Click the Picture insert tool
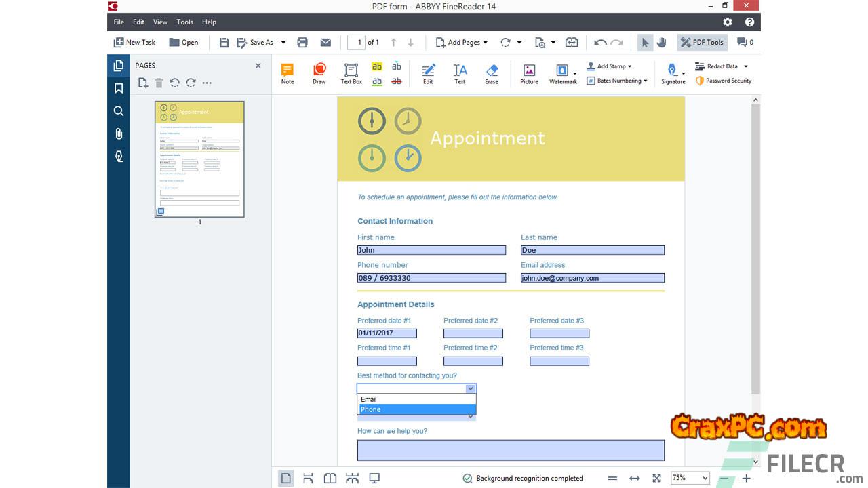The image size is (868, 488). tap(529, 73)
